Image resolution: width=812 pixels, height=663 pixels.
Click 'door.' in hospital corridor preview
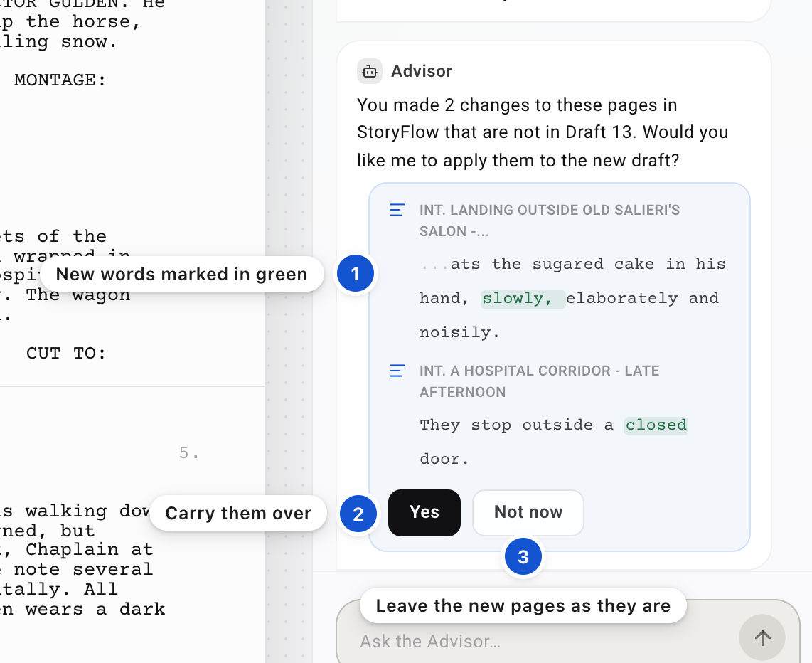point(444,460)
